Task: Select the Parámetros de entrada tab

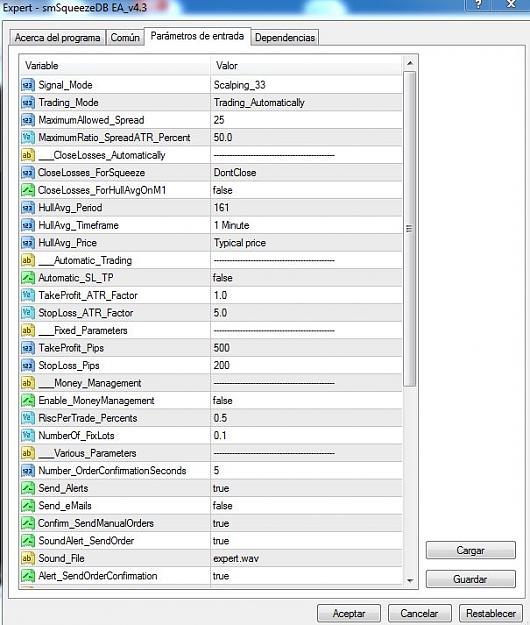Action: pos(197,36)
